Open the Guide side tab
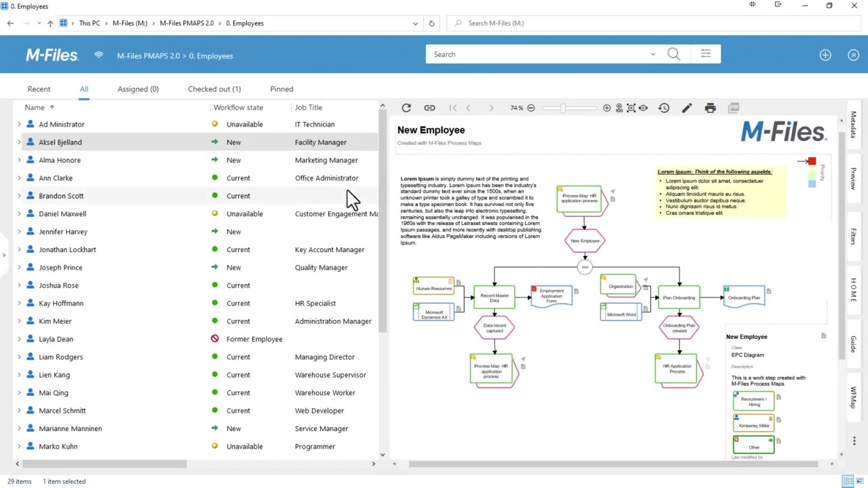This screenshot has width=868, height=488. point(854,343)
